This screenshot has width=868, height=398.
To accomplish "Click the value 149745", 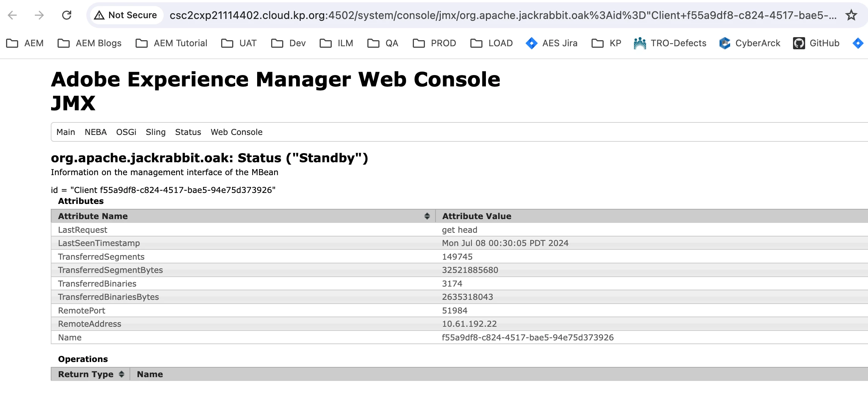I will tap(457, 257).
